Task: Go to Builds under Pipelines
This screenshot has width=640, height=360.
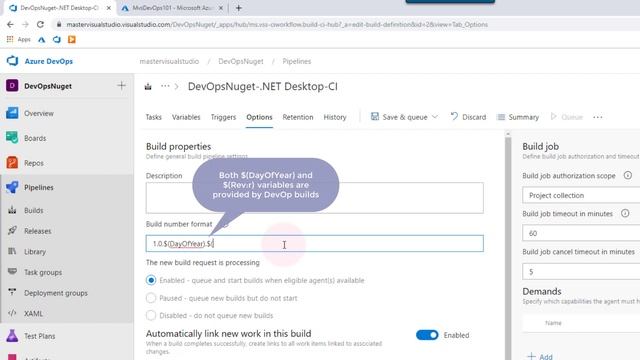Action: click(33, 211)
